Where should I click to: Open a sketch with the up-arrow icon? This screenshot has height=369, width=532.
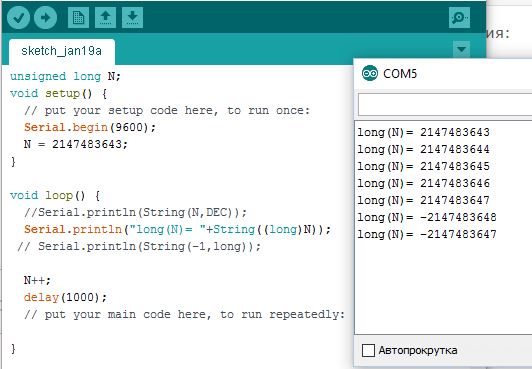click(106, 17)
